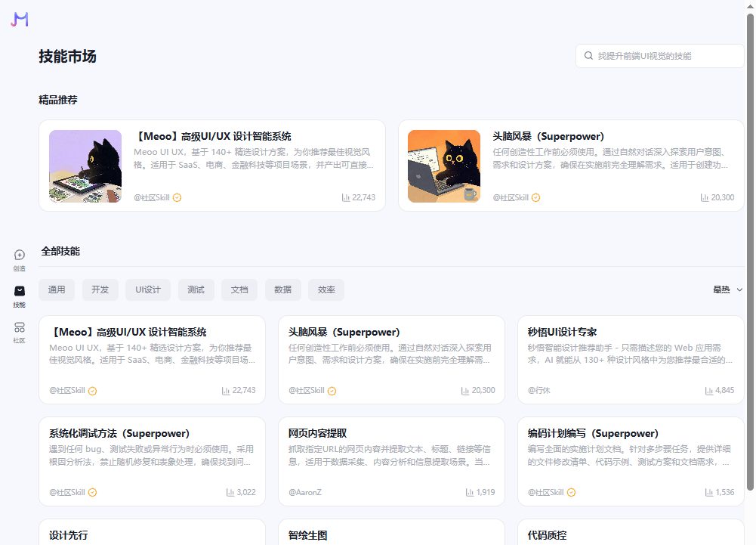
Task: Open 代码质控 skill card
Action: click(631, 532)
